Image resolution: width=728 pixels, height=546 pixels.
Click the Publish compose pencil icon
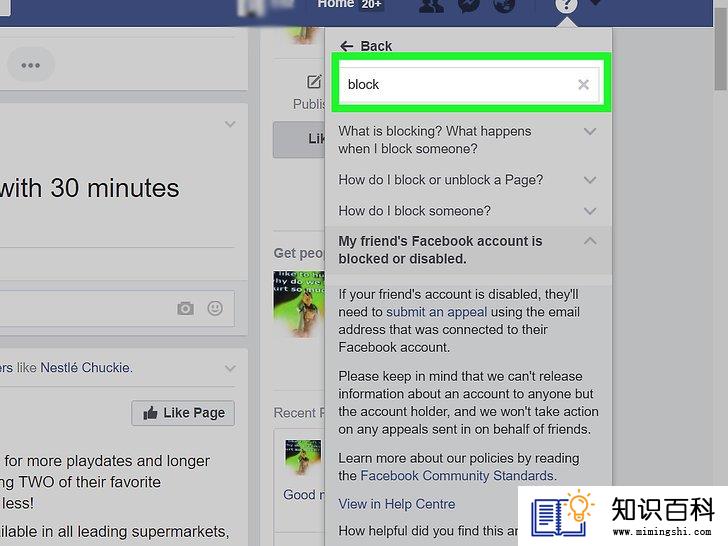(x=314, y=82)
